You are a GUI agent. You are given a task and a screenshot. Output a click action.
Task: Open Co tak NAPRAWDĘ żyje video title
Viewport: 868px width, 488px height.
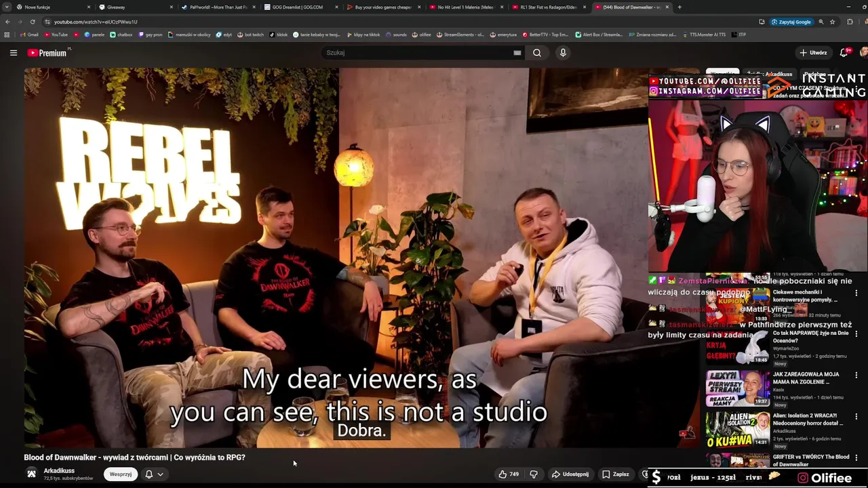812,337
